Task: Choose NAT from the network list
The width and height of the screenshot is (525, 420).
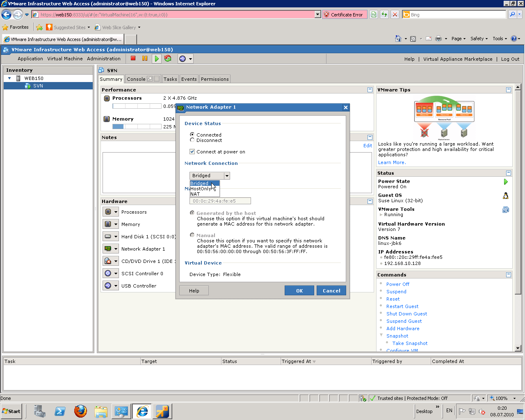Action: pyautogui.click(x=204, y=194)
